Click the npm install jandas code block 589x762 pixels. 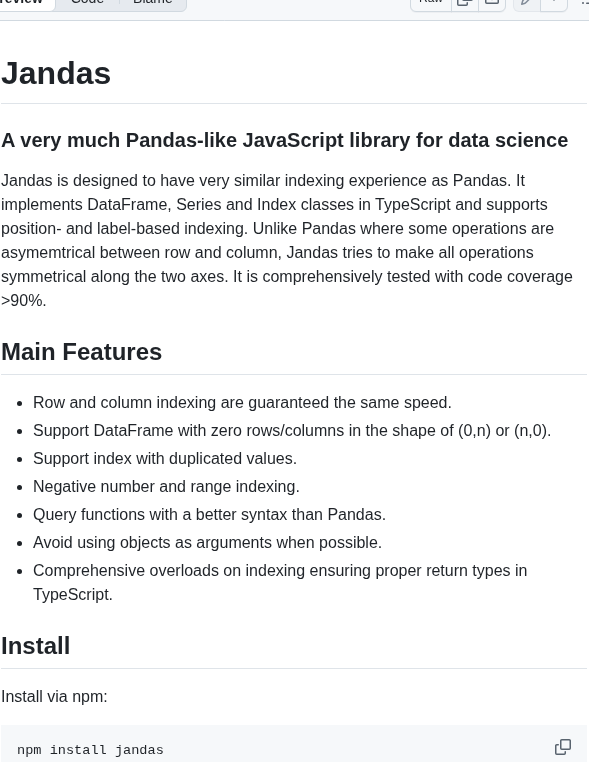point(294,746)
